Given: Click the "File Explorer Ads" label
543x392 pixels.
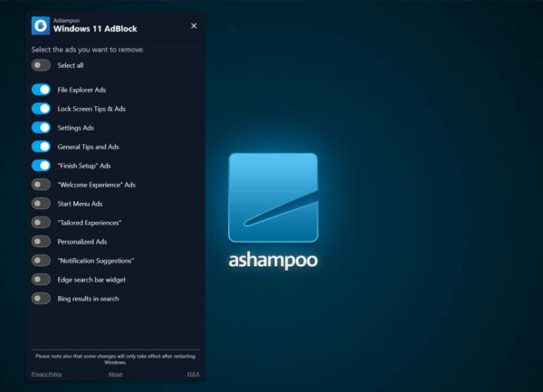Looking at the screenshot, I should 81,90.
